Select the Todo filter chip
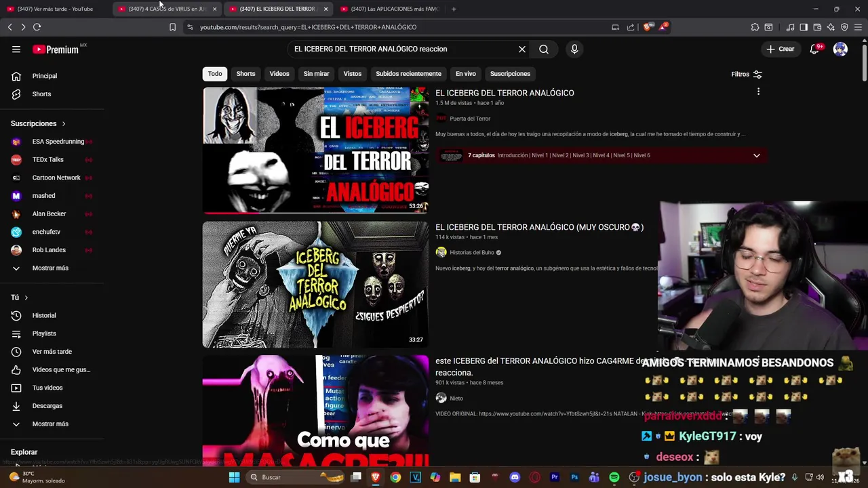Screen dimensions: 868x488 pos(215,74)
